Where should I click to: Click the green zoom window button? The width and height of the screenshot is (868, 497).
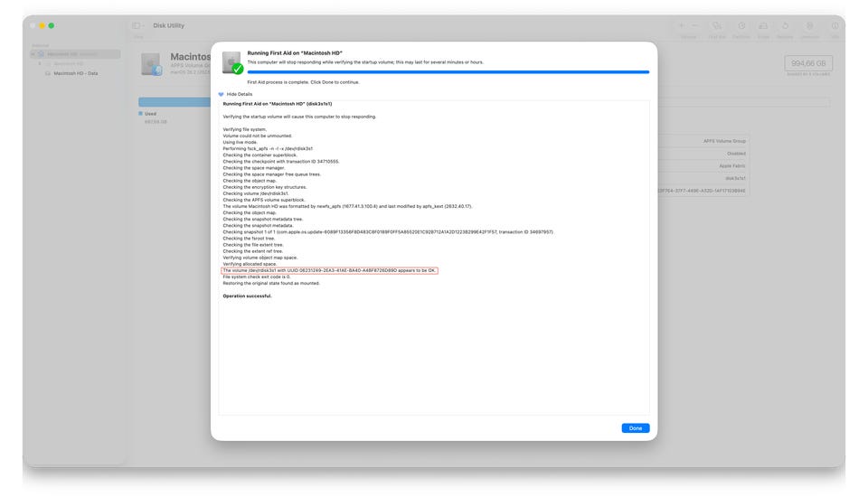coord(52,25)
